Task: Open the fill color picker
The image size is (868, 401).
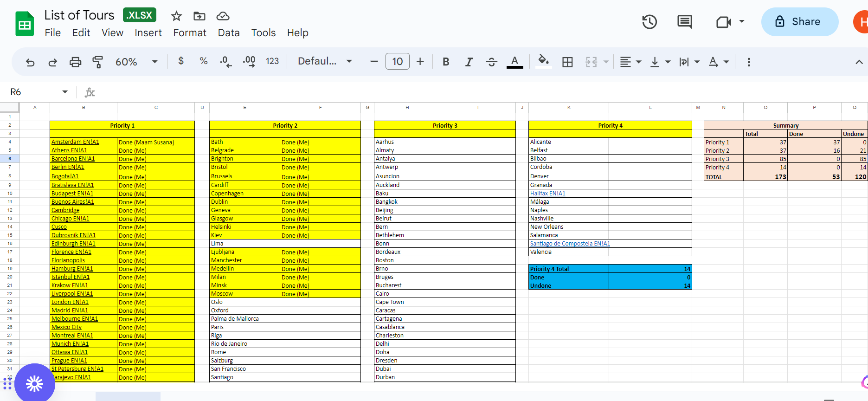Action: point(543,61)
